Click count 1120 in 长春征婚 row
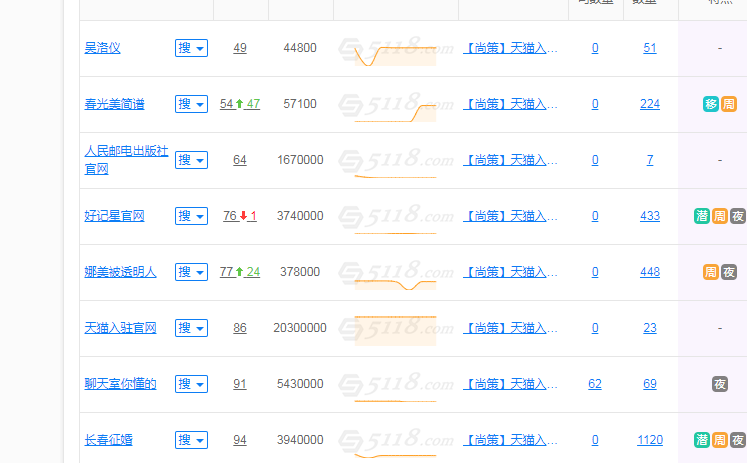The image size is (747, 463). (x=650, y=440)
